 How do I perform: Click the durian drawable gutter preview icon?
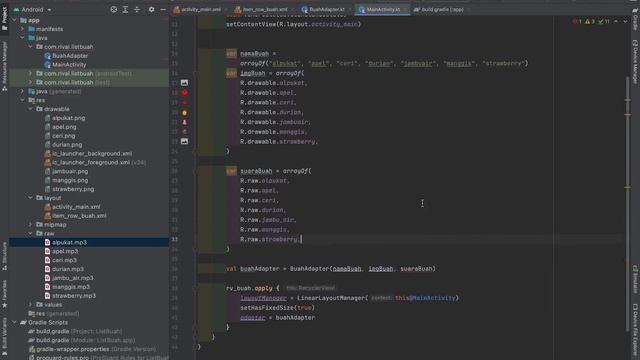tap(184, 112)
